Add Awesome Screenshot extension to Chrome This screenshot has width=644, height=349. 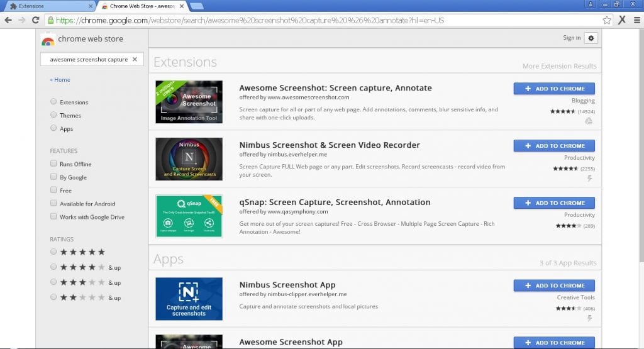(x=554, y=89)
